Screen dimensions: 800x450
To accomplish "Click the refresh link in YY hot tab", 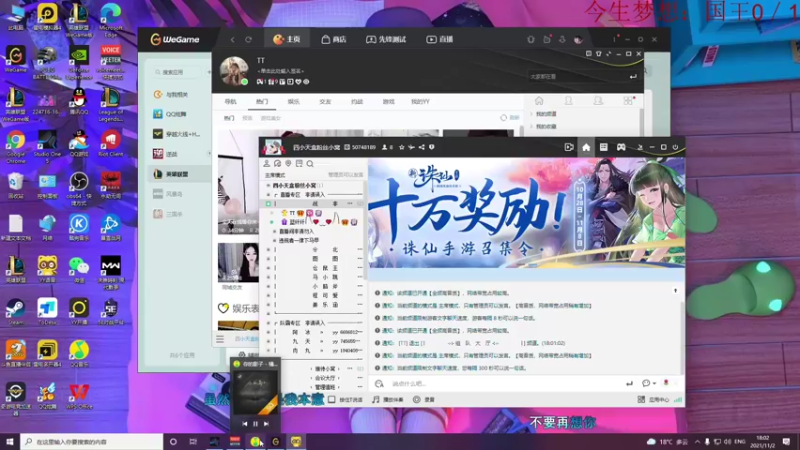I will click(510, 118).
